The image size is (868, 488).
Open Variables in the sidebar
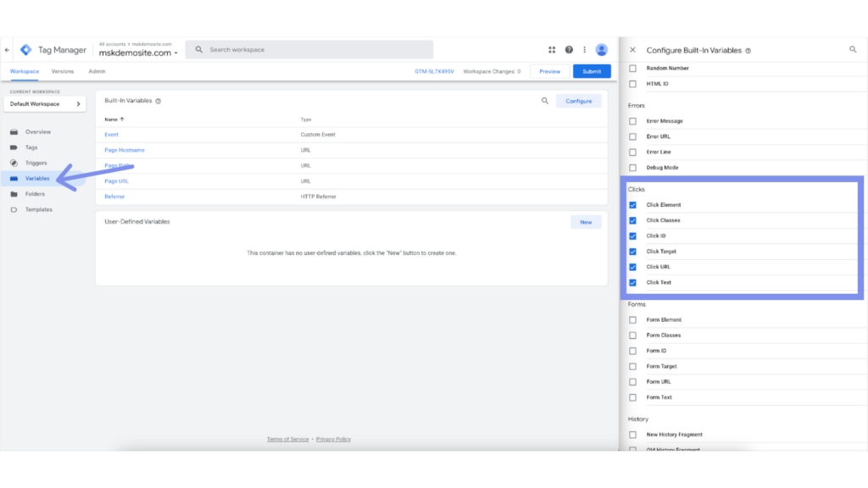(37, 178)
